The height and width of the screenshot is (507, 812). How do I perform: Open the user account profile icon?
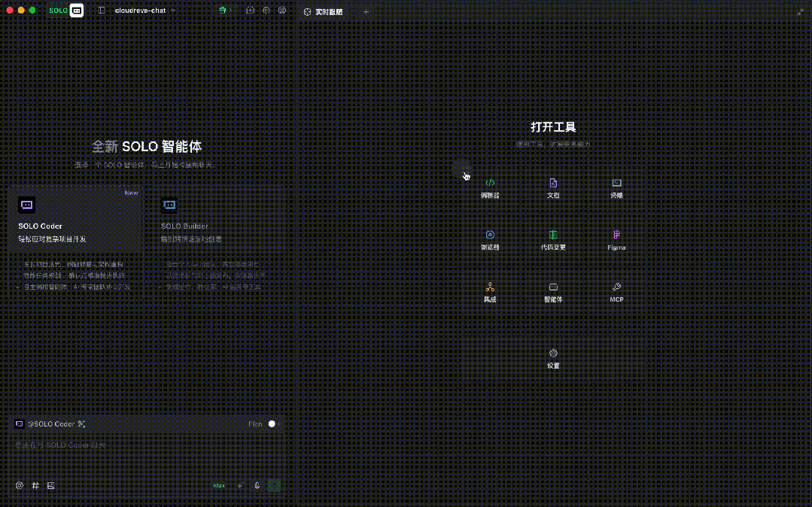click(x=281, y=11)
